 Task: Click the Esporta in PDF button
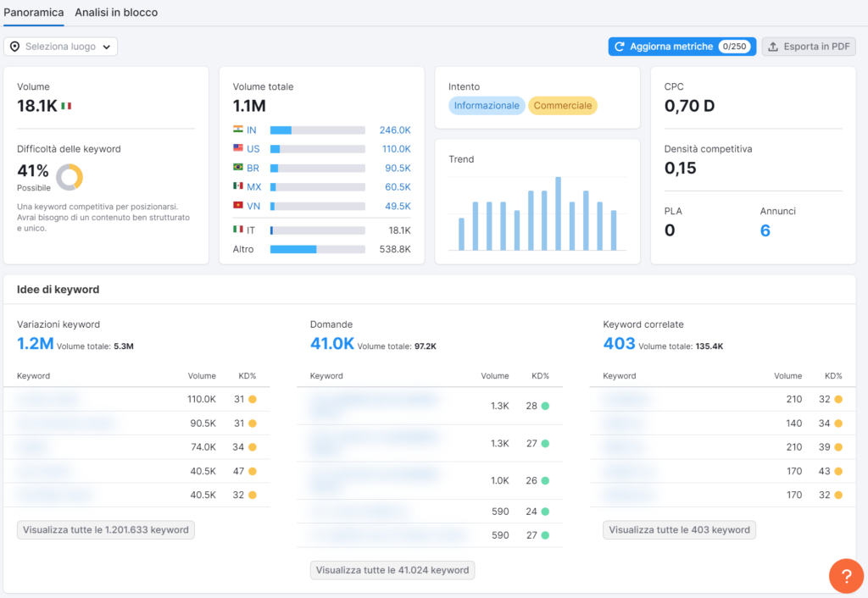point(808,46)
